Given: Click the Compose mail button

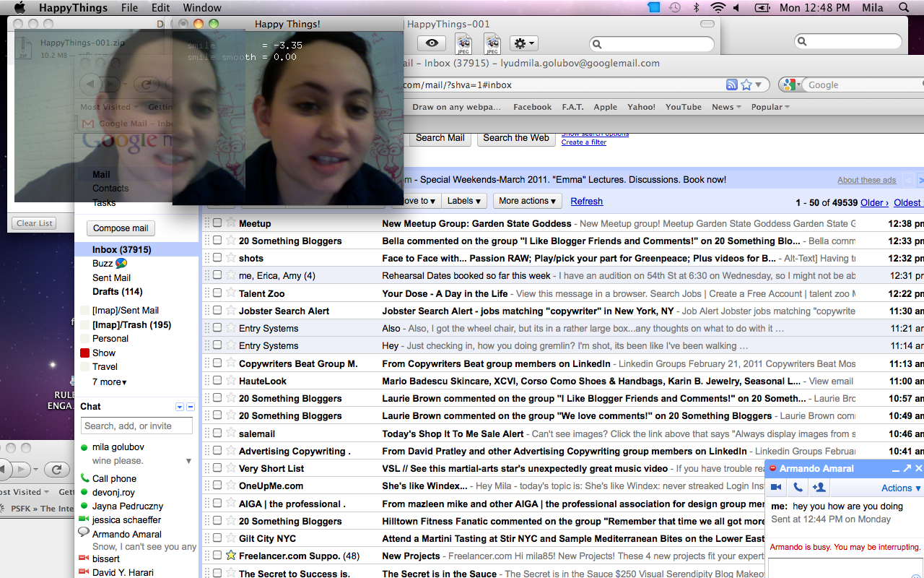Looking at the screenshot, I should (121, 228).
